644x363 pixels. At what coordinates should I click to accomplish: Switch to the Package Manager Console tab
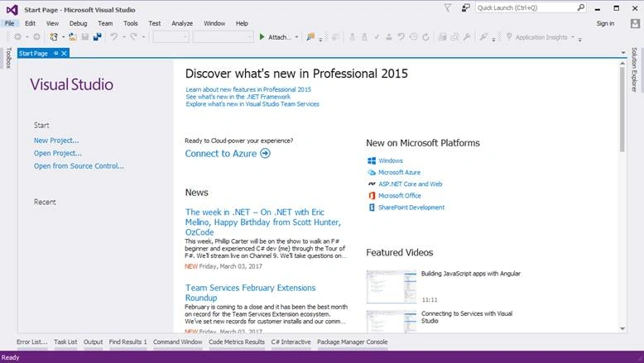click(353, 342)
